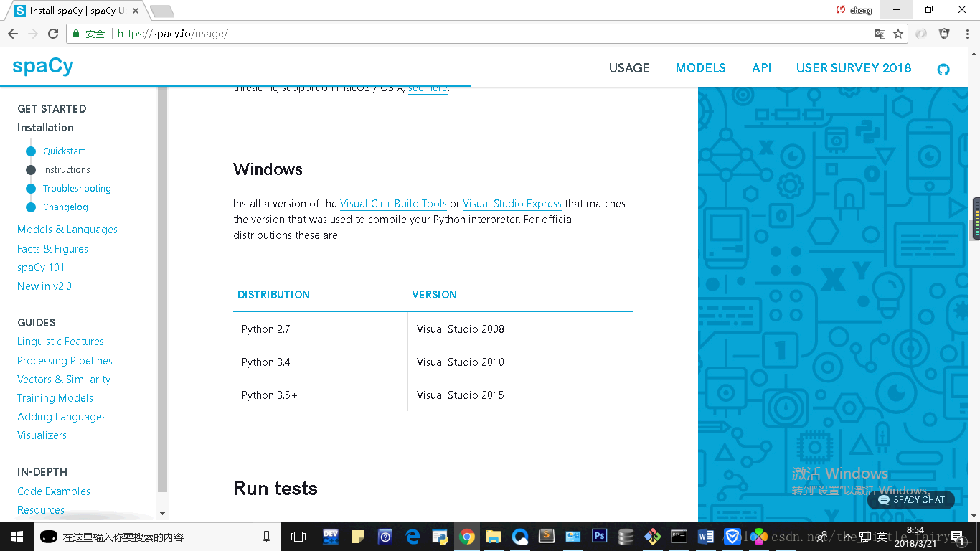Click the sidebar scrollbar down arrow
The width and height of the screenshot is (980, 551).
[162, 514]
